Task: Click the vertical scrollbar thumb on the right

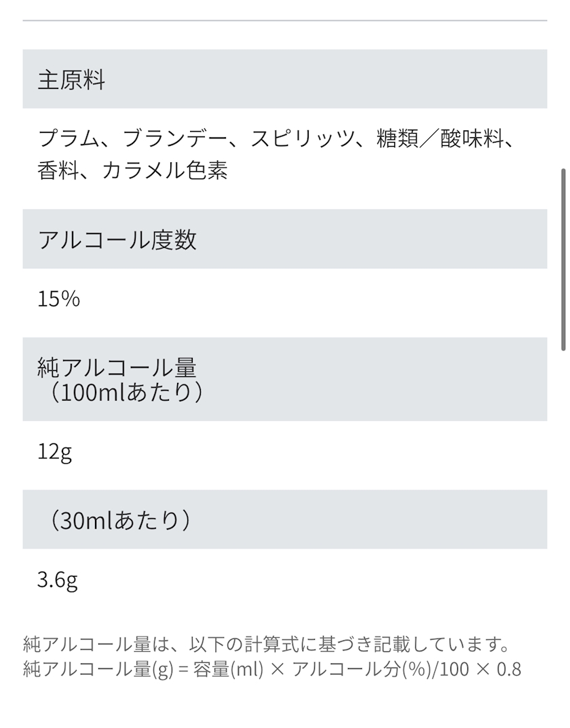Action: (564, 258)
